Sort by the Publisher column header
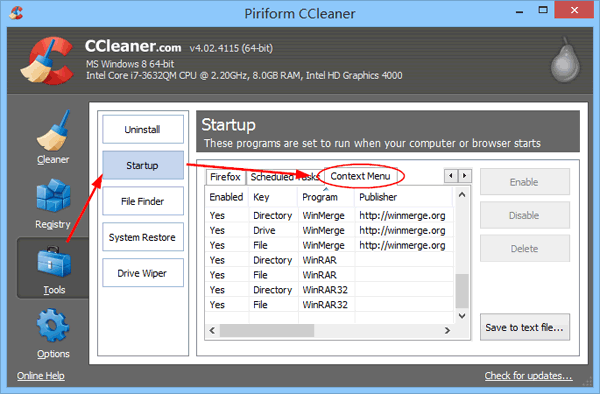Viewport: 600px width, 394px height. point(404,197)
